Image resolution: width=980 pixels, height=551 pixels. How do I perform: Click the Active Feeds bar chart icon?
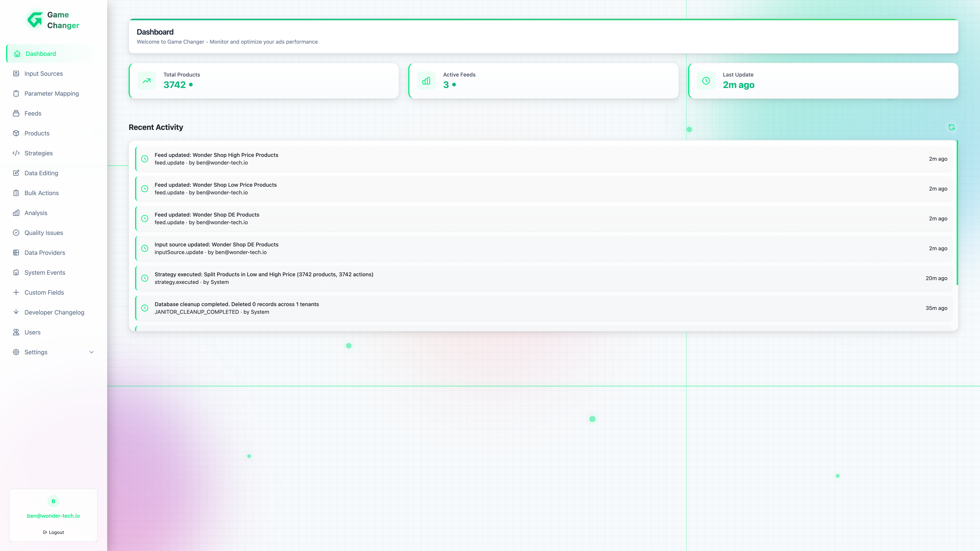pyautogui.click(x=426, y=81)
